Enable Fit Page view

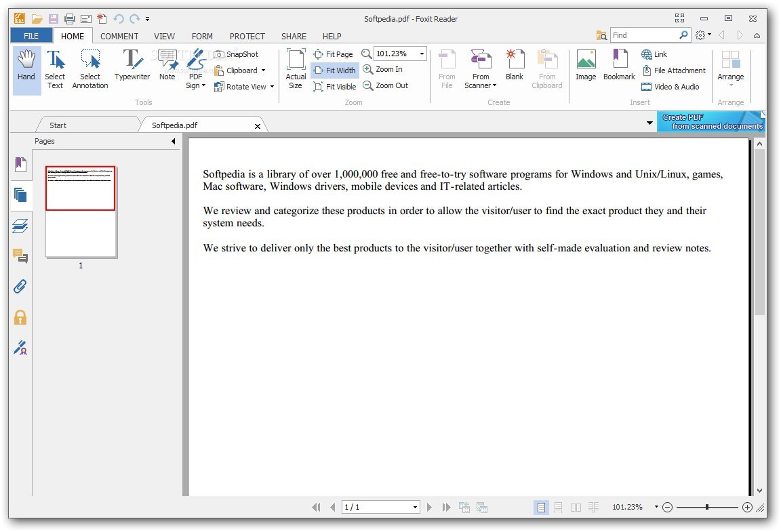tap(333, 54)
